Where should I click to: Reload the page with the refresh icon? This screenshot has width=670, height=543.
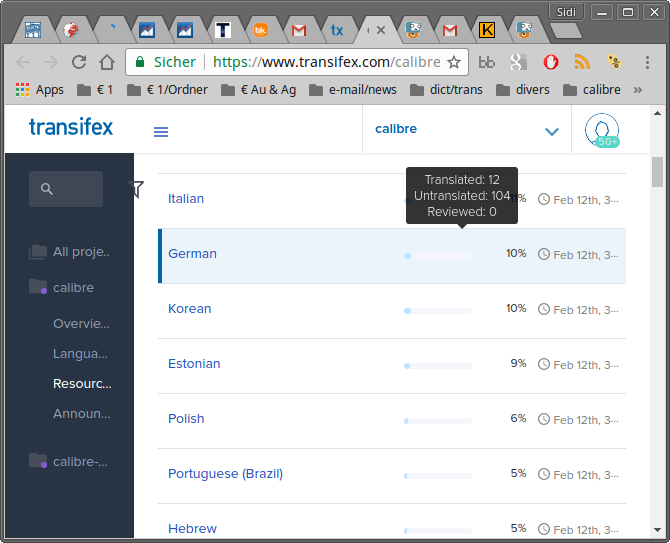click(79, 62)
